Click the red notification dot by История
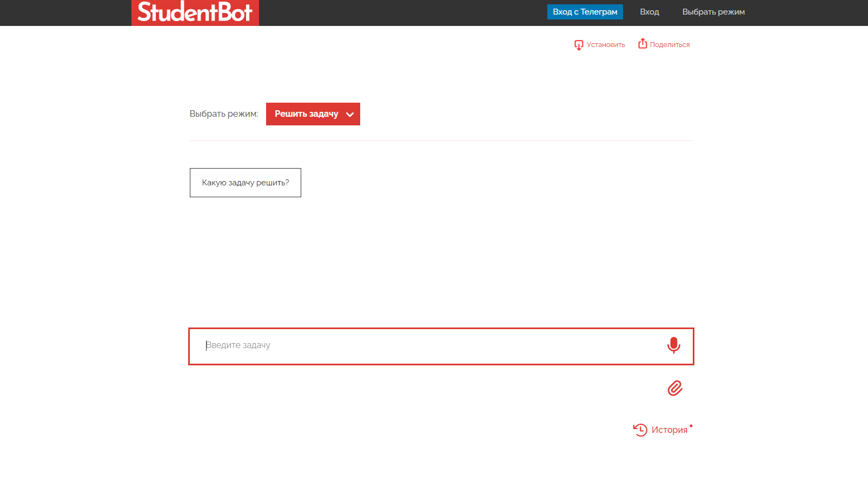The width and height of the screenshot is (868, 488). (x=691, y=426)
